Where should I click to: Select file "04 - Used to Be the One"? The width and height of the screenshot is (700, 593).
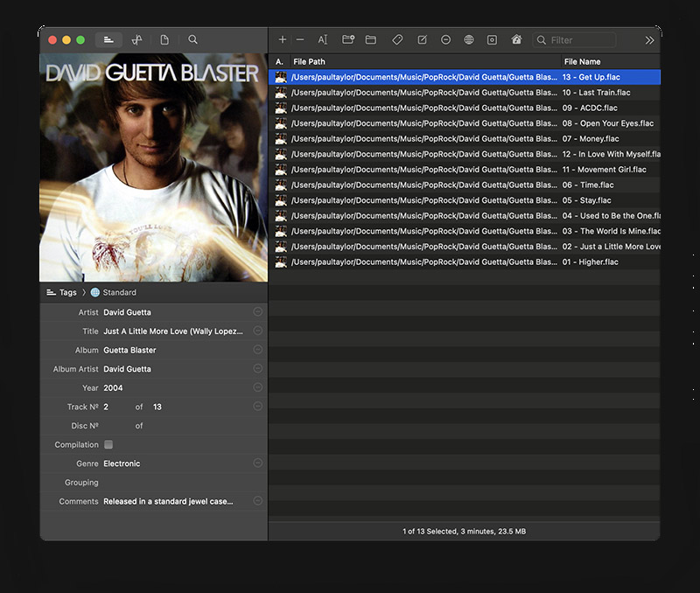pyautogui.click(x=465, y=215)
